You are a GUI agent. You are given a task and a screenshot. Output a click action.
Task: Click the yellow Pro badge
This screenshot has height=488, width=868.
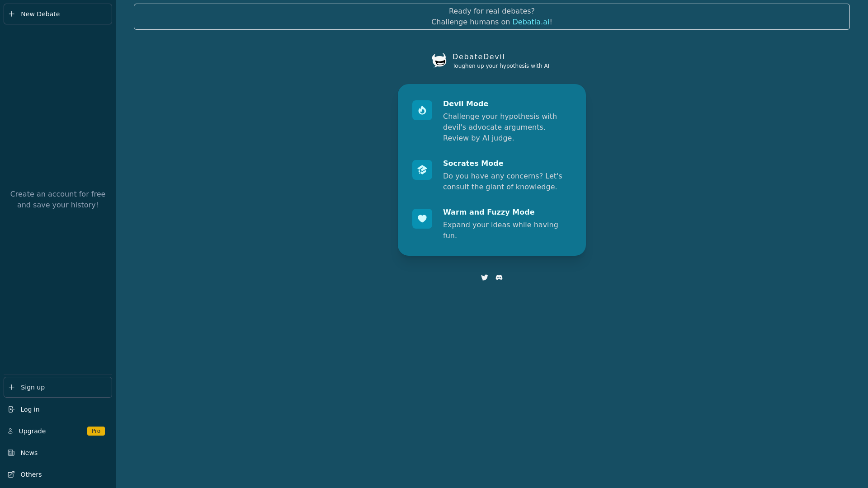pyautogui.click(x=95, y=431)
